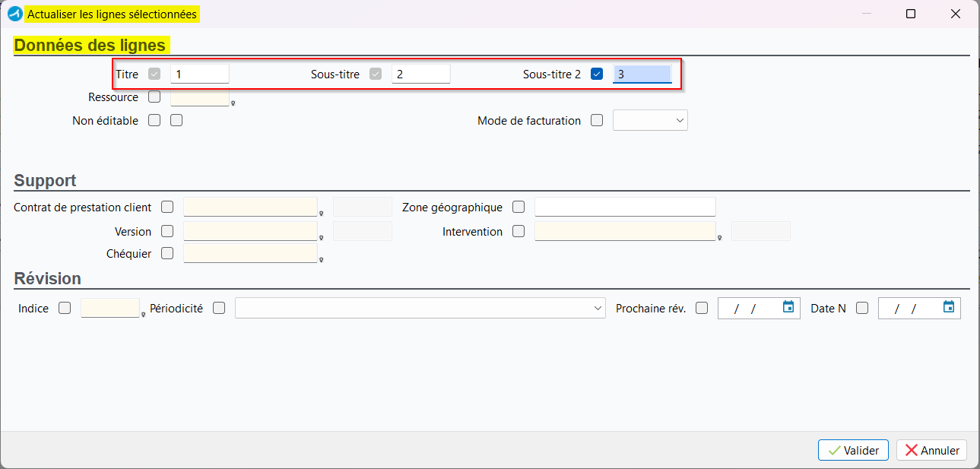Enable the Zone géographique checkbox

[x=519, y=207]
